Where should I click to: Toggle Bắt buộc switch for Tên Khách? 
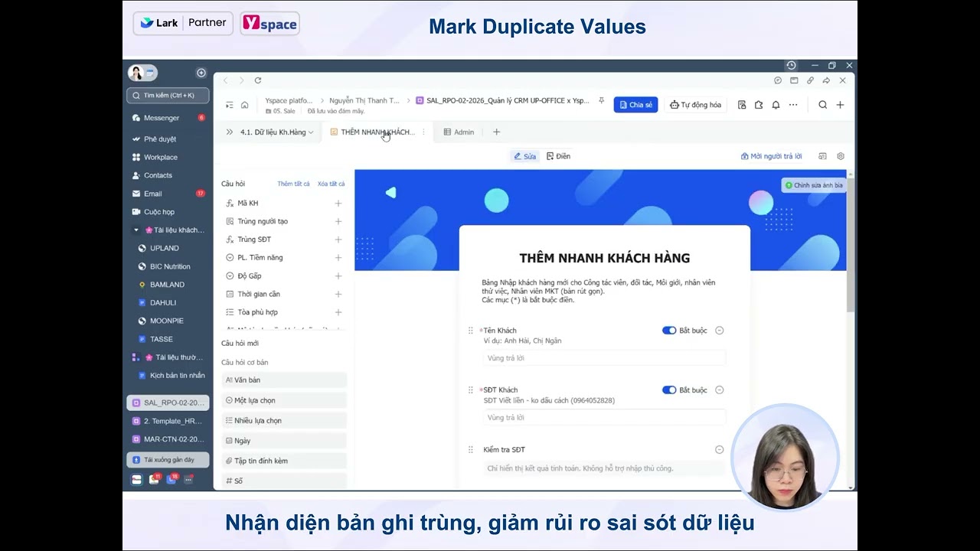pyautogui.click(x=669, y=331)
